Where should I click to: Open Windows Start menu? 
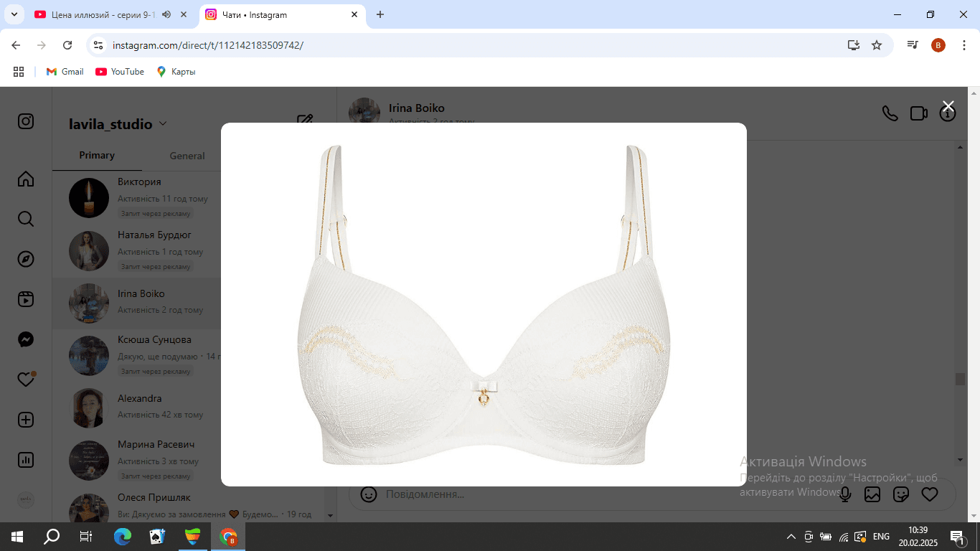click(x=17, y=536)
